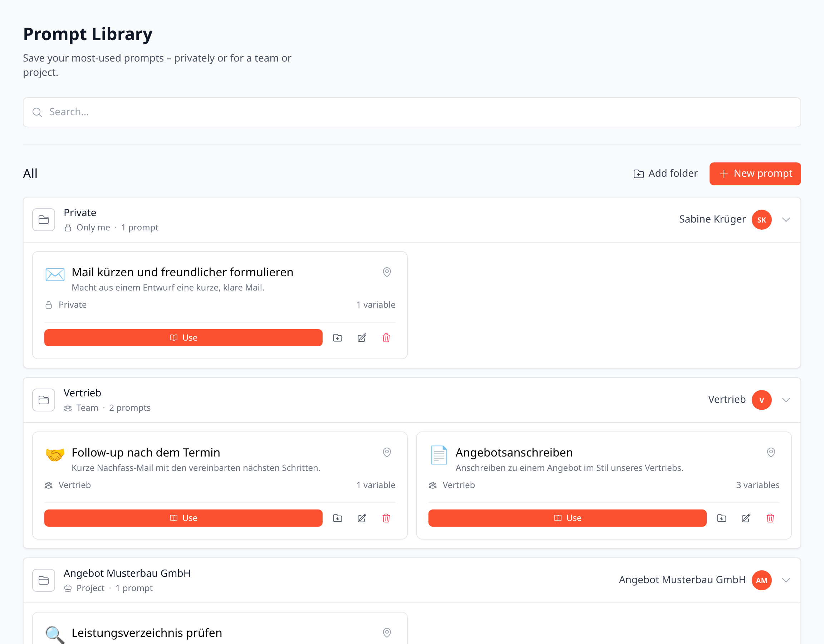Click the handshake emoji of Follow-up prompt

coord(55,454)
